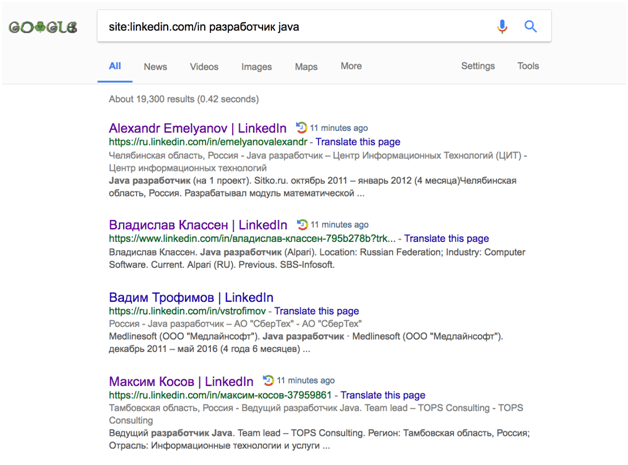Click the timestamp icon beside Максим Косов result
This screenshot has width=628, height=465.
[x=268, y=381]
